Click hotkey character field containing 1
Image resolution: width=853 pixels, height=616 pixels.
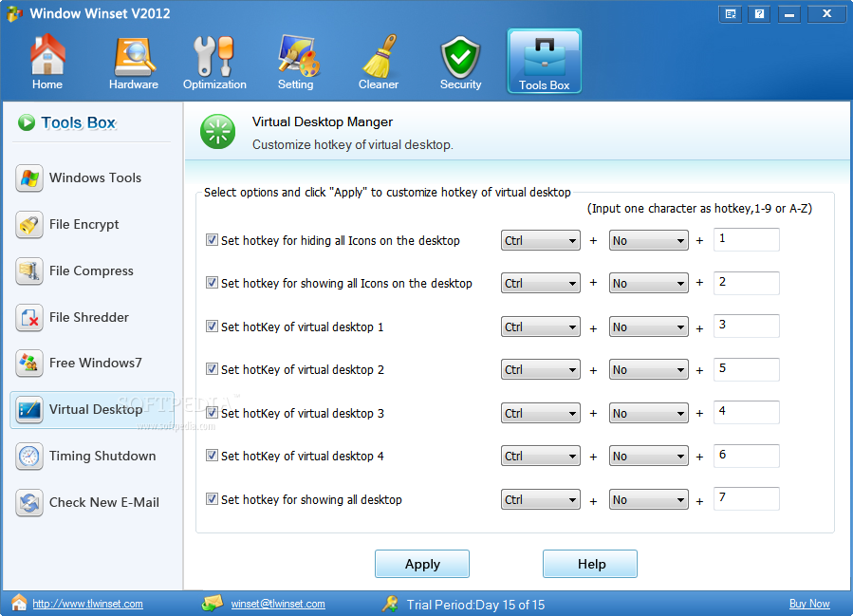[x=747, y=239]
